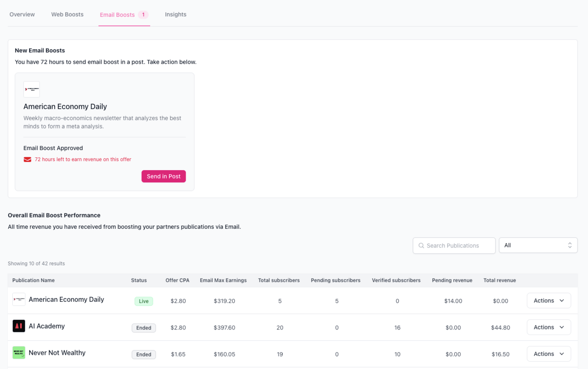Image resolution: width=588 pixels, height=369 pixels.
Task: Click the Overall Email Boost Performance heading
Action: [54, 215]
